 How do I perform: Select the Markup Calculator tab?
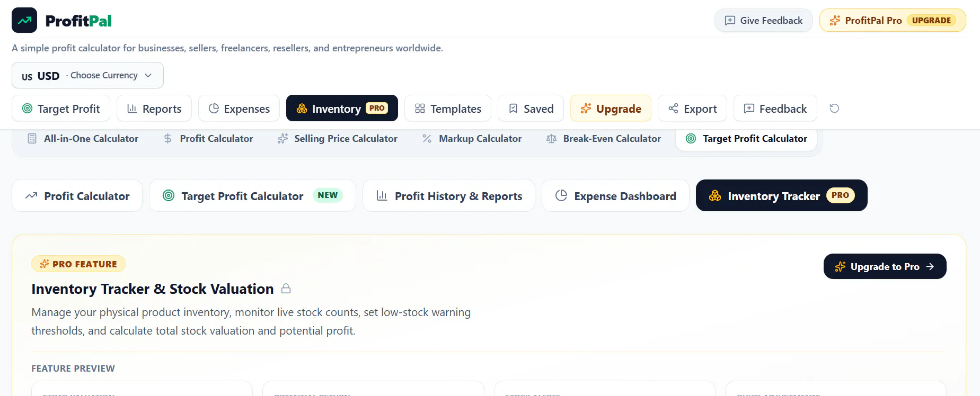coord(472,139)
